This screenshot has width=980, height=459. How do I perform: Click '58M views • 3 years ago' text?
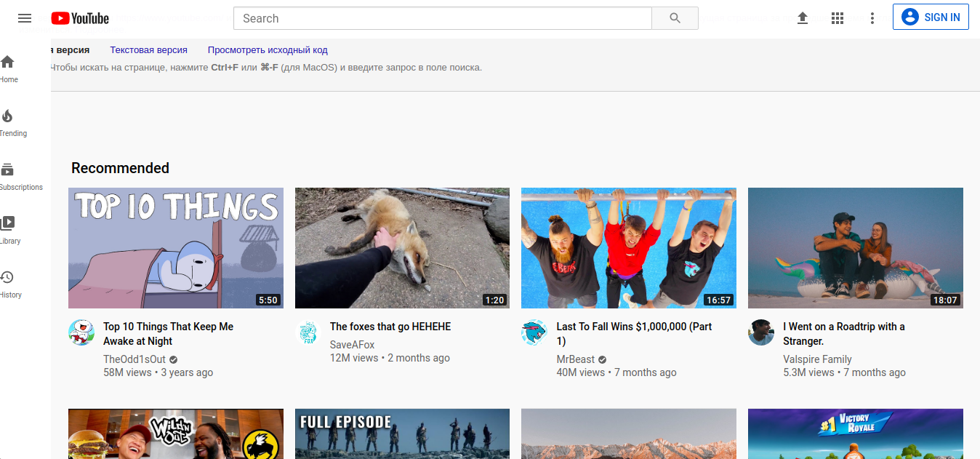(158, 372)
